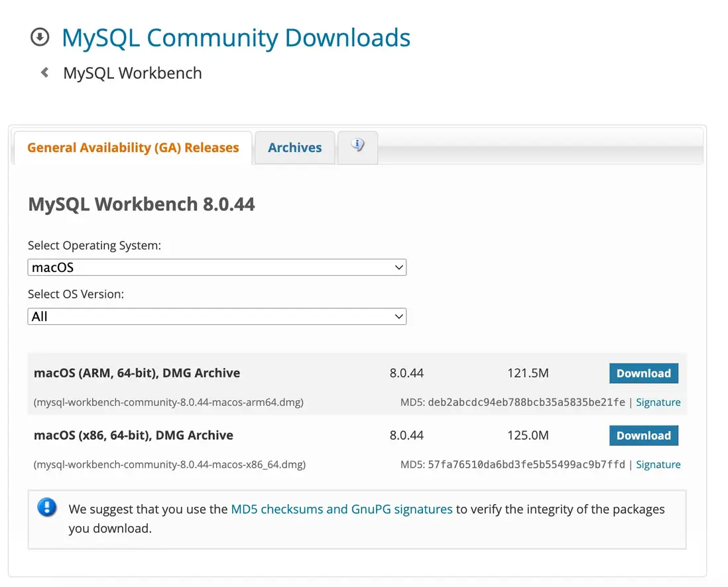Click the x86 package MD5 checksum value
This screenshot has width=728, height=587.
tap(526, 465)
